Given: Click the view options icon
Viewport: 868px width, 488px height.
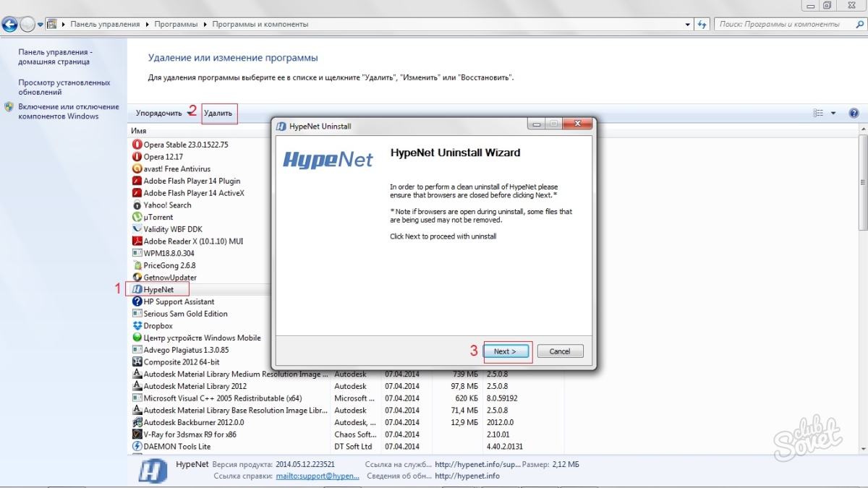Looking at the screenshot, I should pos(818,114).
